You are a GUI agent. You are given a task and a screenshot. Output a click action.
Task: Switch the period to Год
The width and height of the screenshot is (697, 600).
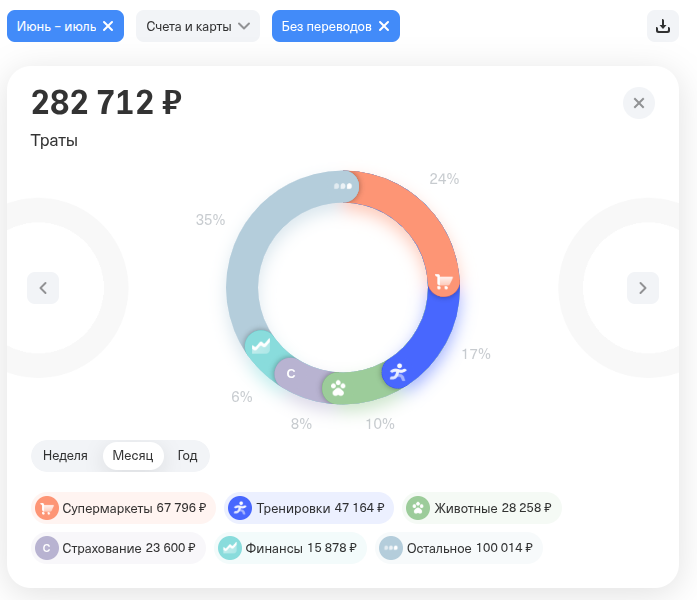coord(187,456)
